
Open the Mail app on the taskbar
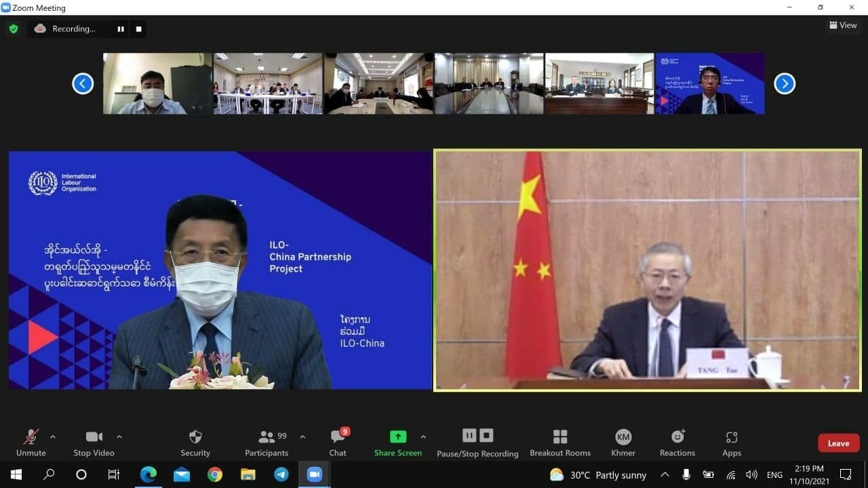(181, 474)
